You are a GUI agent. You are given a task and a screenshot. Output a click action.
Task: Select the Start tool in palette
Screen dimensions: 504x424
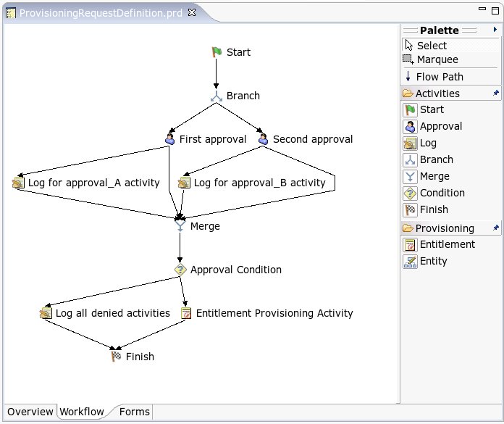click(432, 110)
